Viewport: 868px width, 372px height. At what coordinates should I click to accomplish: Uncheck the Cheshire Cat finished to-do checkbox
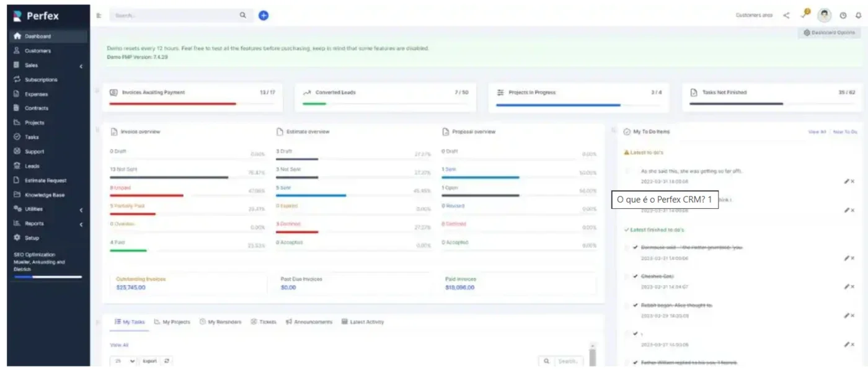click(627, 277)
